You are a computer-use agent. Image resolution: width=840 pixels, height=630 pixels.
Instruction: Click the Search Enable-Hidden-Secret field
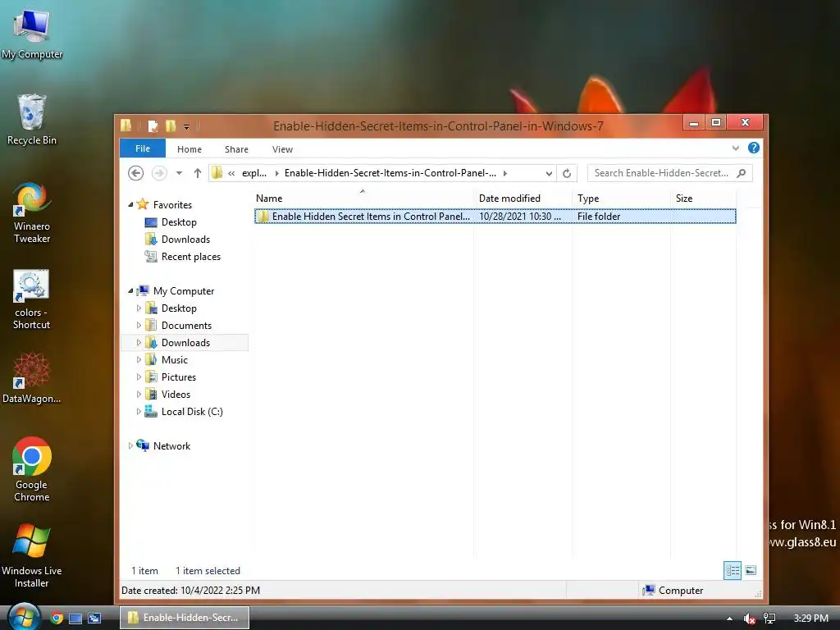tap(669, 173)
